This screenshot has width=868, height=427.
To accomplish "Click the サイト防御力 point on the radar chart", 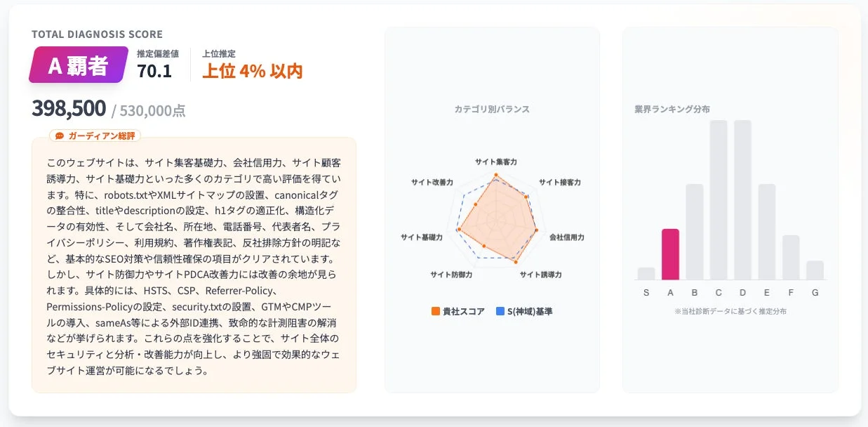I will 483,245.
